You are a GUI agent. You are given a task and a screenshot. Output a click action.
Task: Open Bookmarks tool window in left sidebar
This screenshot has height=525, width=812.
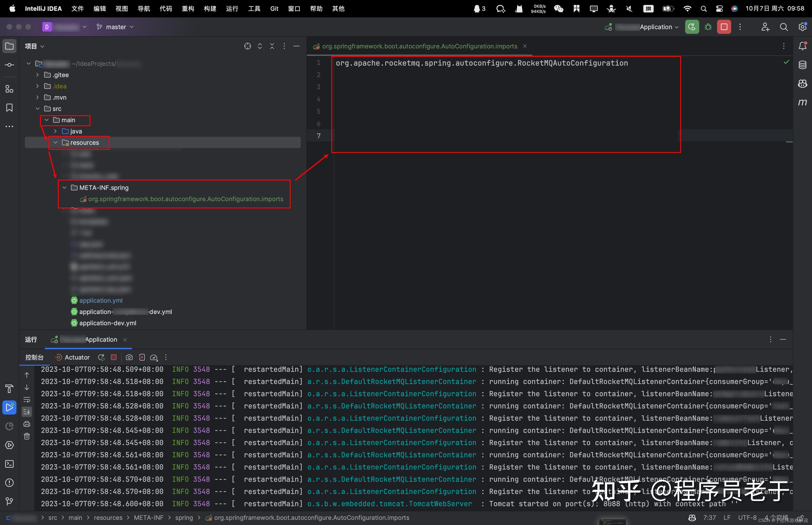[x=9, y=108]
